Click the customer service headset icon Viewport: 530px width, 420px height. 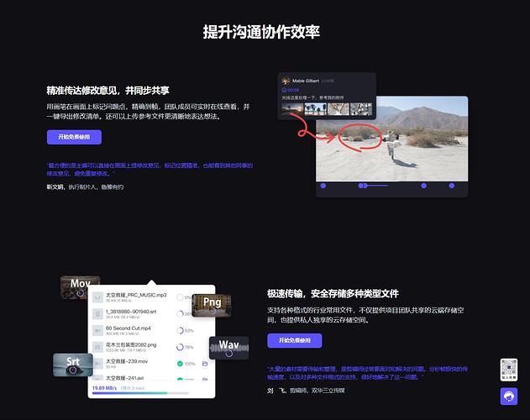point(509,397)
